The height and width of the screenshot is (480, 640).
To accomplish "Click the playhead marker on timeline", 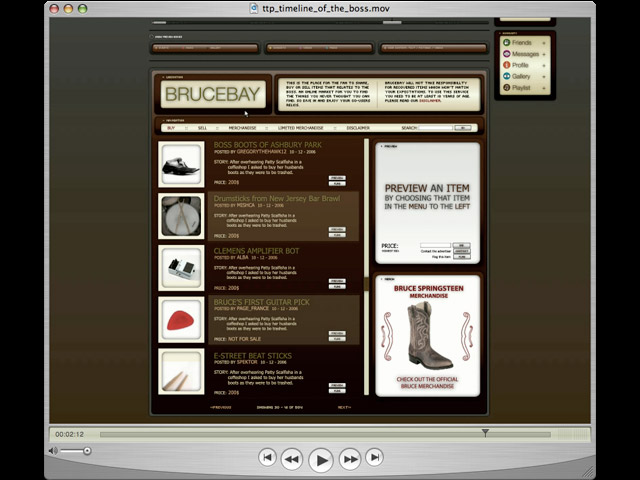I will 485,433.
